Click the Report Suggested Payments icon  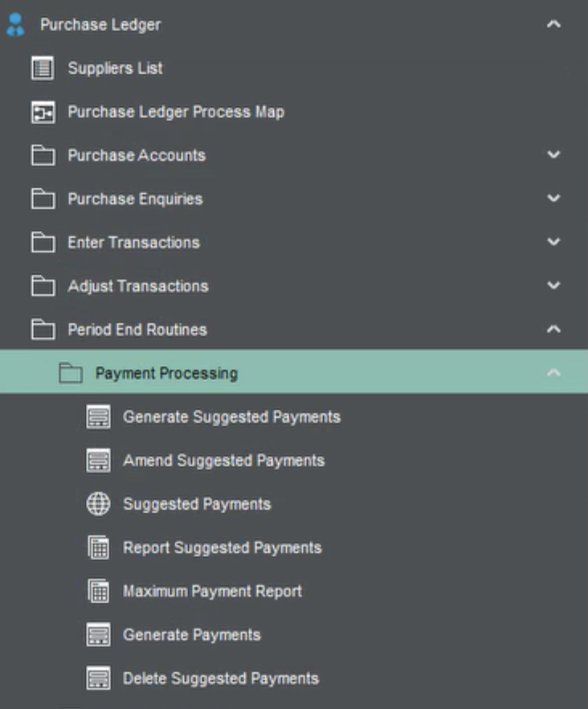pos(98,548)
